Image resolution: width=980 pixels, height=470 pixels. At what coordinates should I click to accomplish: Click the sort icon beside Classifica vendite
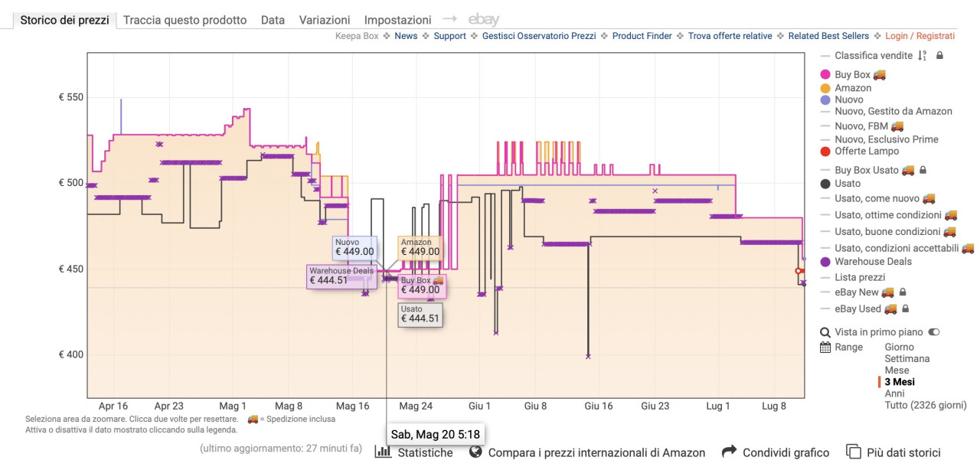922,55
